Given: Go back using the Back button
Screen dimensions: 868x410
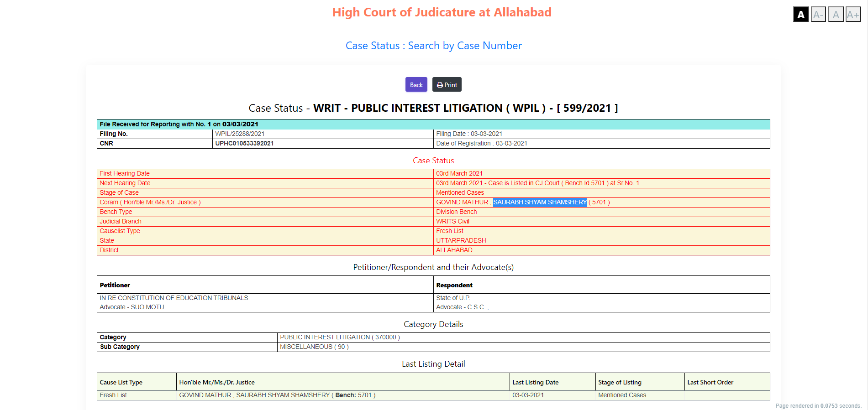Looking at the screenshot, I should (416, 85).
